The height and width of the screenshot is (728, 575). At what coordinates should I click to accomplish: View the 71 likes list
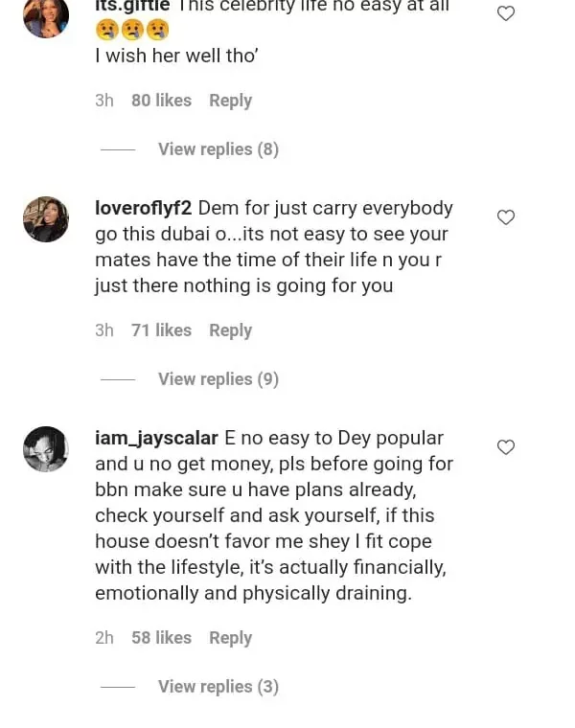(161, 330)
